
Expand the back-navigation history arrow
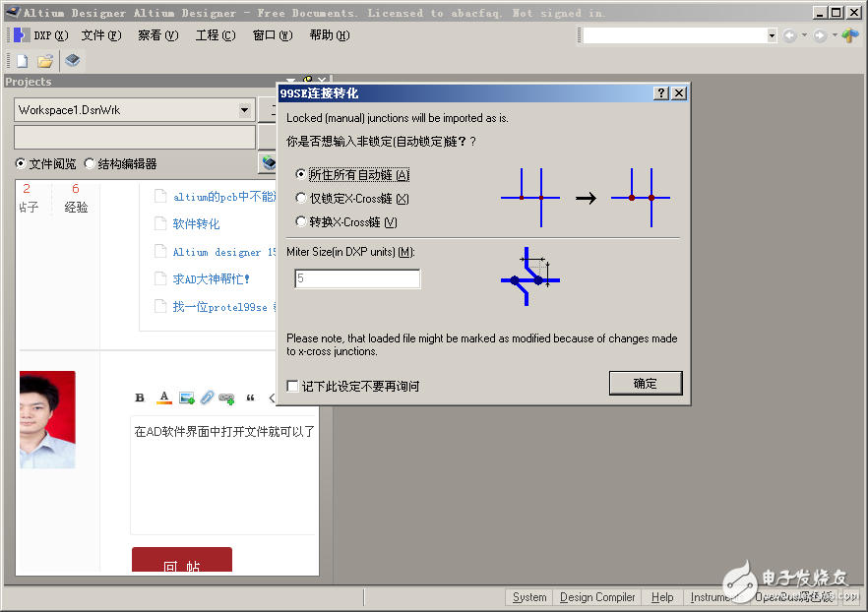click(x=804, y=36)
